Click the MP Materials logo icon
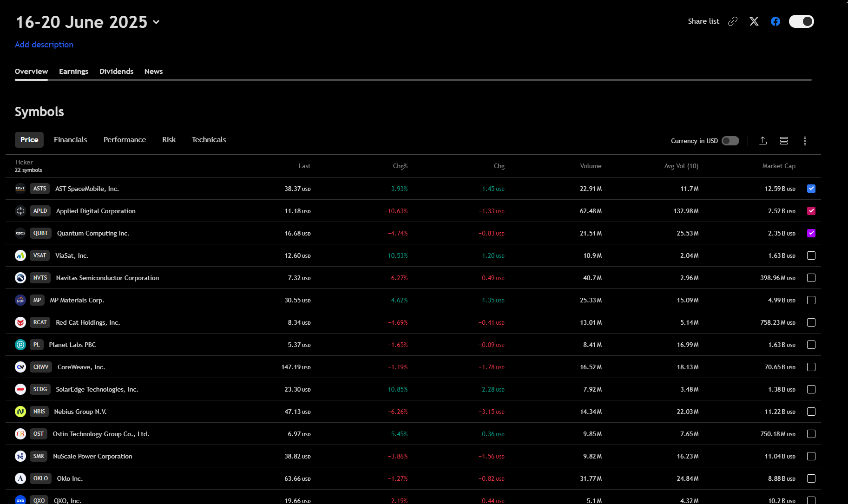 pyautogui.click(x=20, y=300)
